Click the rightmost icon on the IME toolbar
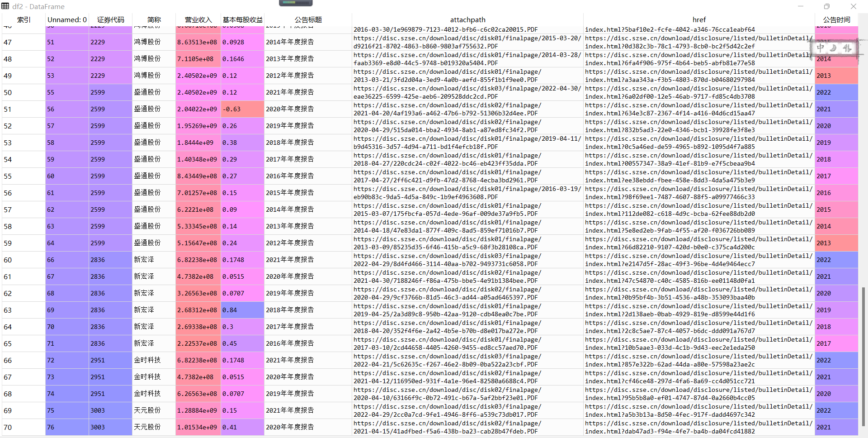The height and width of the screenshot is (438, 868). [847, 48]
